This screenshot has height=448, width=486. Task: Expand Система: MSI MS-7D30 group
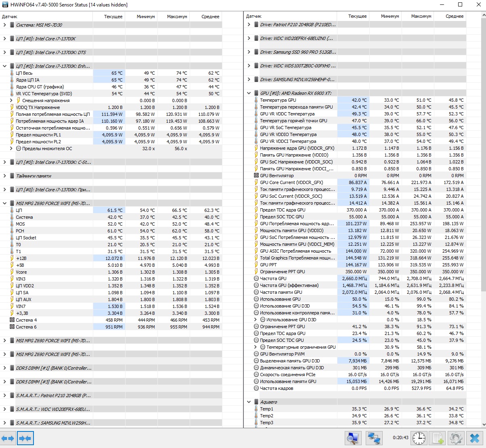click(4, 25)
